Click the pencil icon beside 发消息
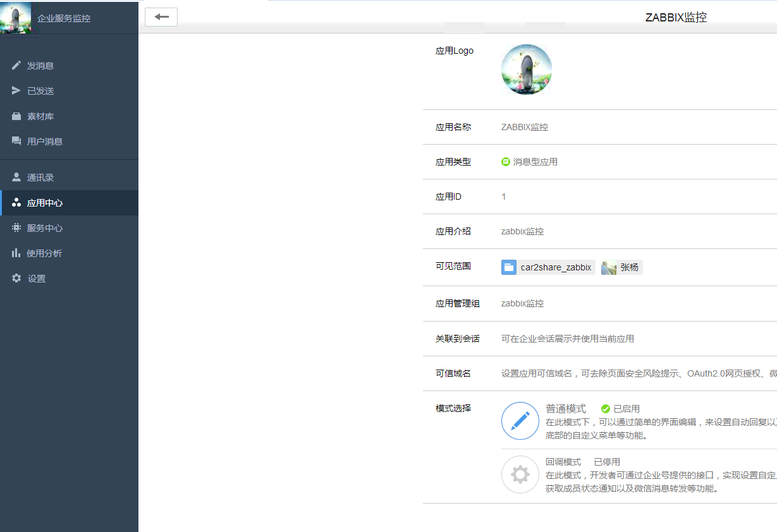 16,66
